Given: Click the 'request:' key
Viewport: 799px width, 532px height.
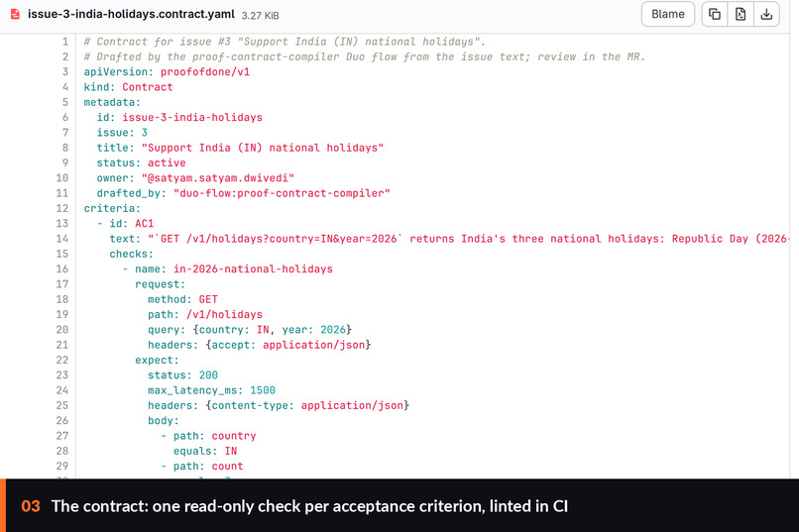Looking at the screenshot, I should click(x=160, y=284).
